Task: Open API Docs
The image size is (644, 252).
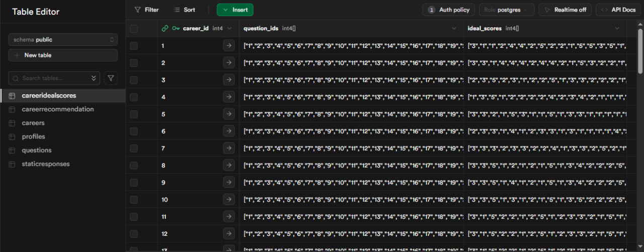Action: (619, 10)
